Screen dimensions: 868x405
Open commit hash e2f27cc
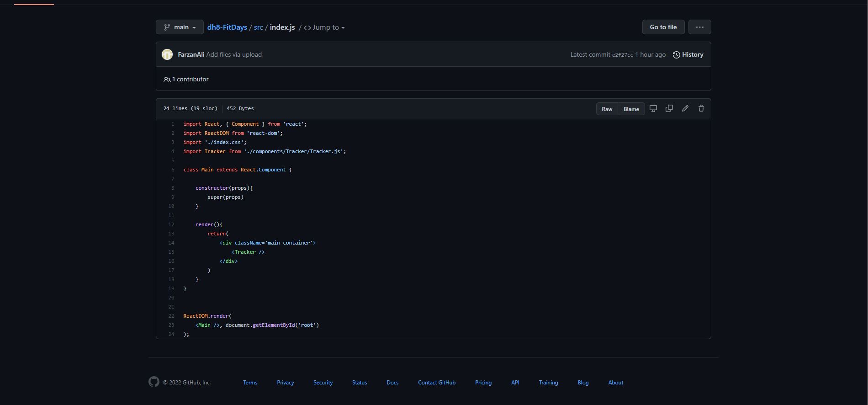tap(623, 55)
